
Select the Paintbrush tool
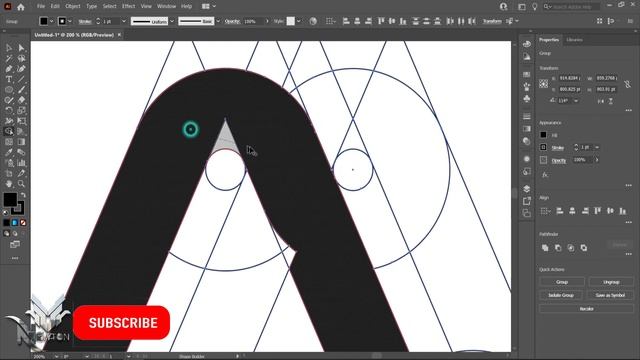[21, 90]
